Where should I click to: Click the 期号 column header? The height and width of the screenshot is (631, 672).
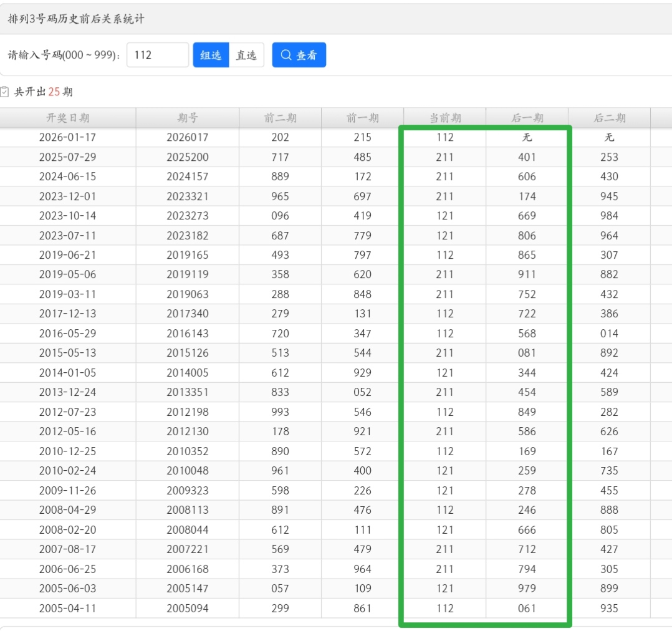click(x=188, y=118)
